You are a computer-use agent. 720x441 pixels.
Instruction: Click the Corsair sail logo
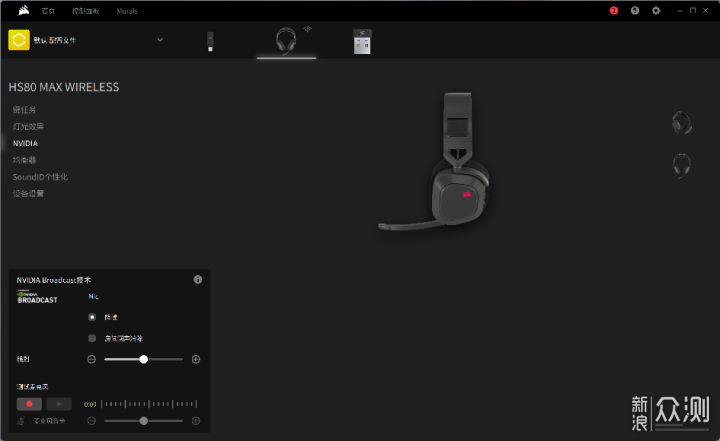24,11
